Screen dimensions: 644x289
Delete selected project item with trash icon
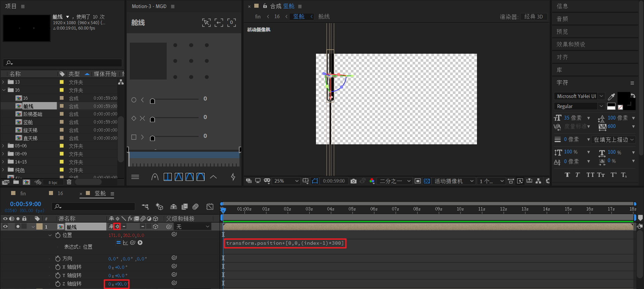click(x=69, y=182)
